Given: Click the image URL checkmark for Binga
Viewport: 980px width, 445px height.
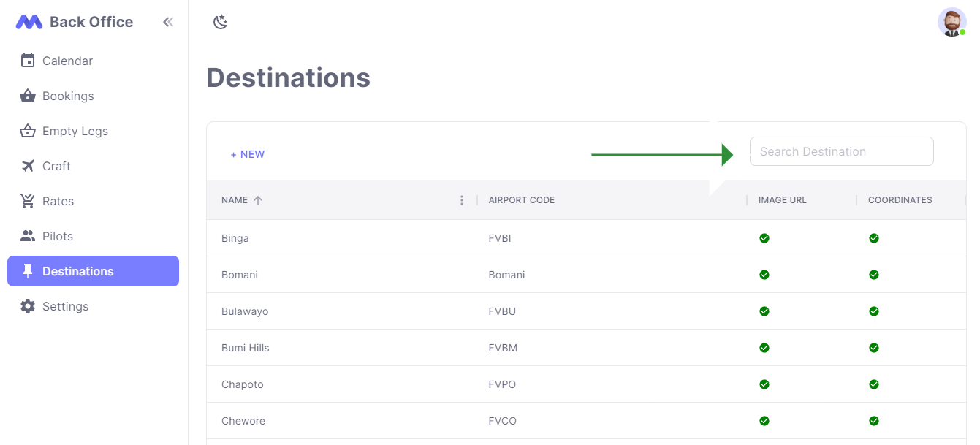Looking at the screenshot, I should (x=764, y=238).
